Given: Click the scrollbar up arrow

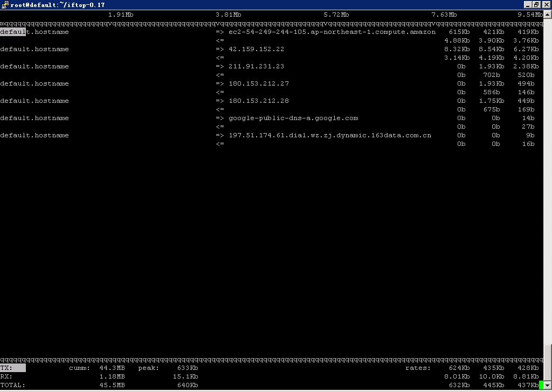Looking at the screenshot, I should coord(547,14).
